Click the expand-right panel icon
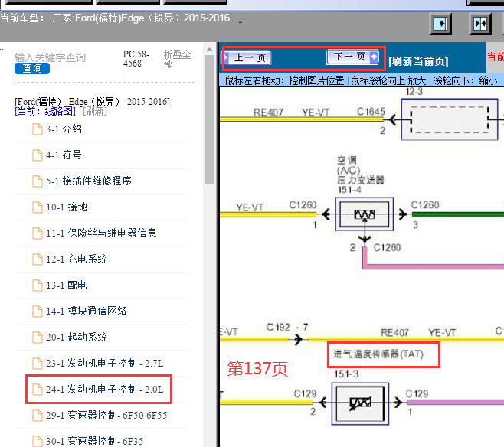This screenshot has width=504, height=447. point(440,24)
